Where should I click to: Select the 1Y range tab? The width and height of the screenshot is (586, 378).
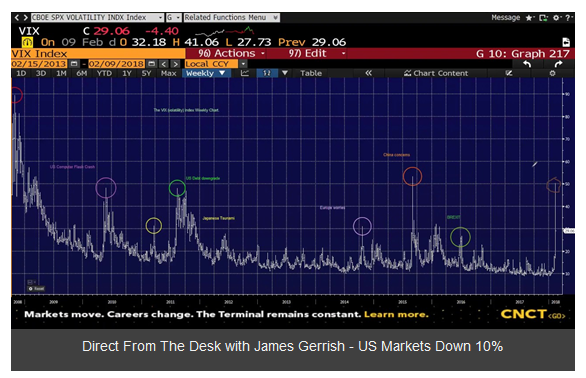pos(127,73)
